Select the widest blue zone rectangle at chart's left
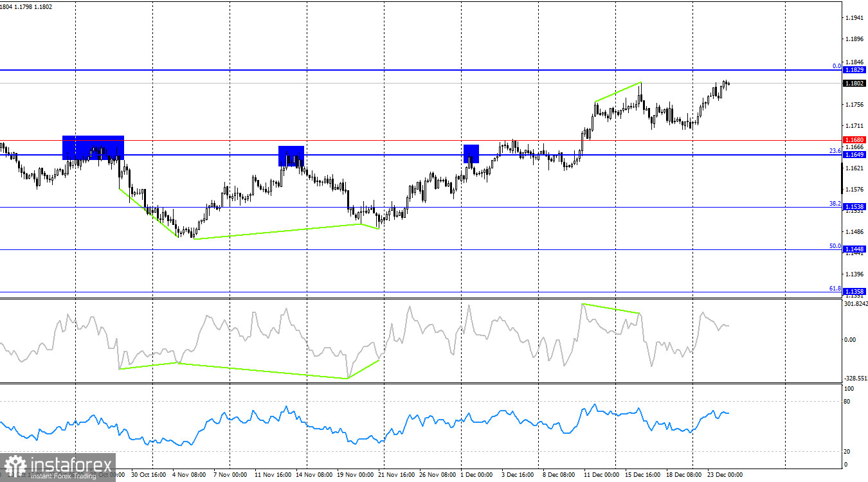 (x=93, y=148)
